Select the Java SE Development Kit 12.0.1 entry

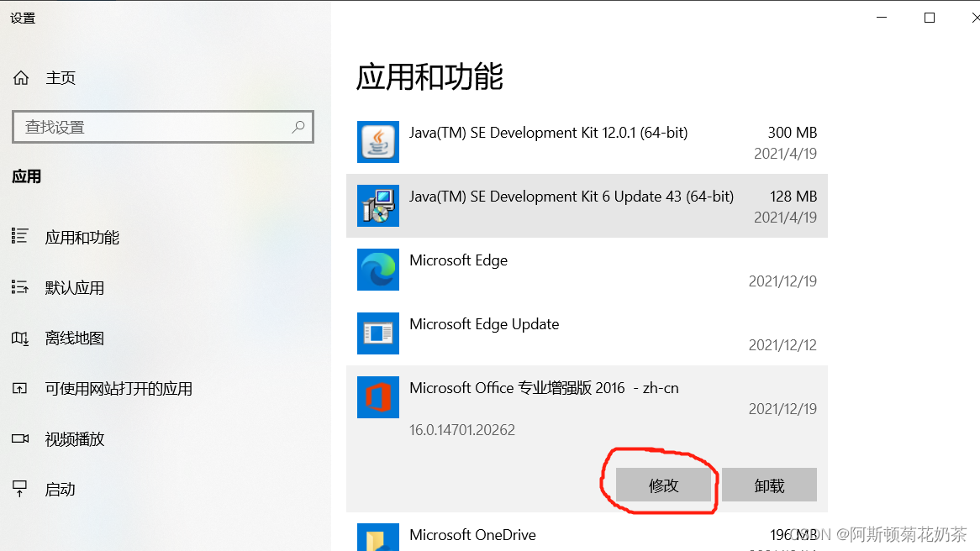[x=587, y=142]
